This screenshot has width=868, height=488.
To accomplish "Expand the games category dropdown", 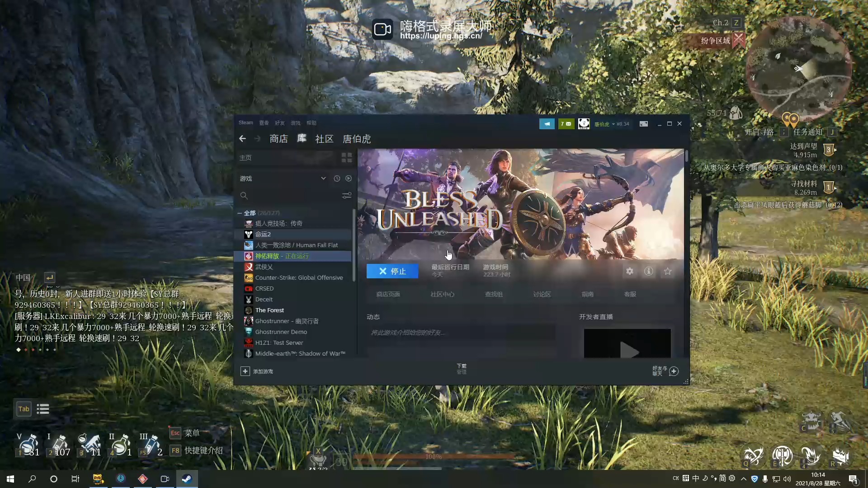I will tap(323, 178).
